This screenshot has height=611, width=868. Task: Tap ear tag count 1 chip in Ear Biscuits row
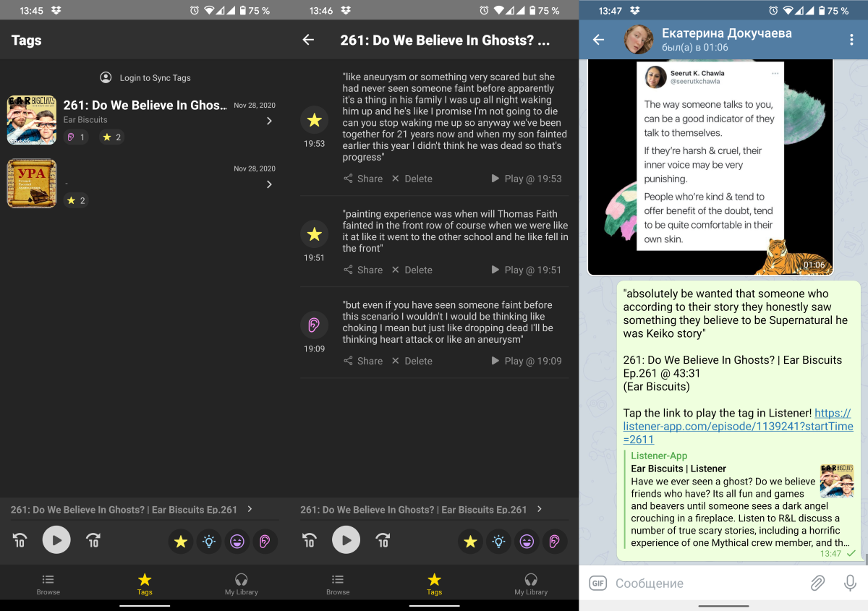(76, 137)
